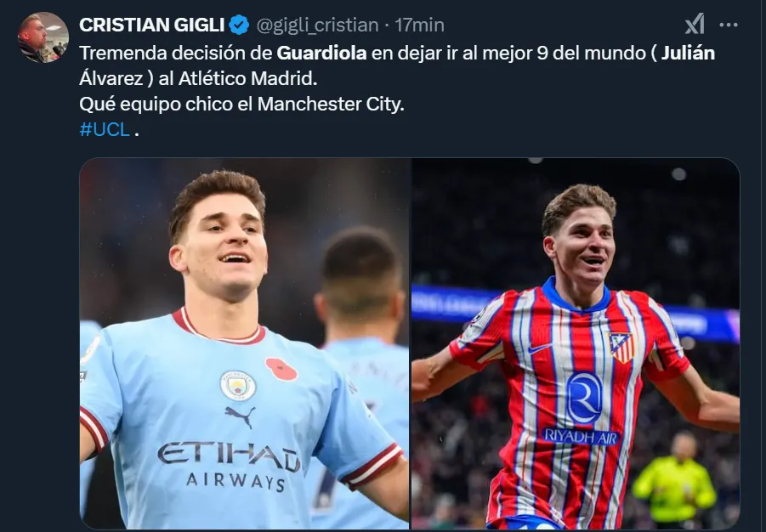Follow the #UCL hashtag

105,129
